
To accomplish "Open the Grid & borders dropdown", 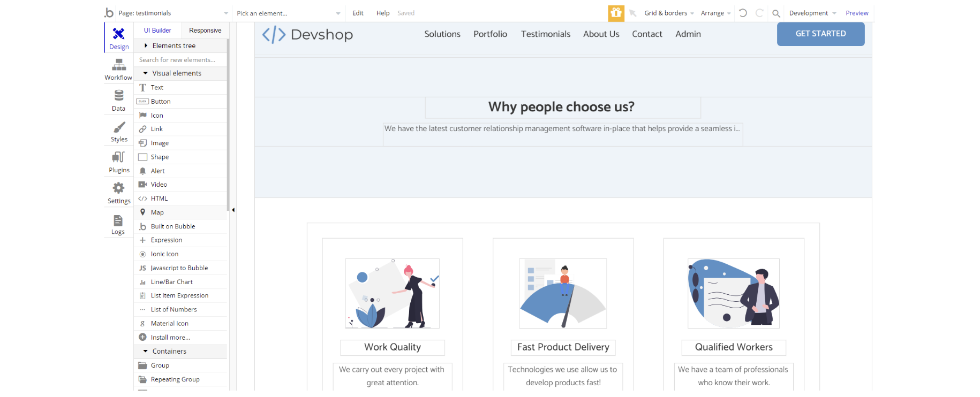I will click(669, 13).
